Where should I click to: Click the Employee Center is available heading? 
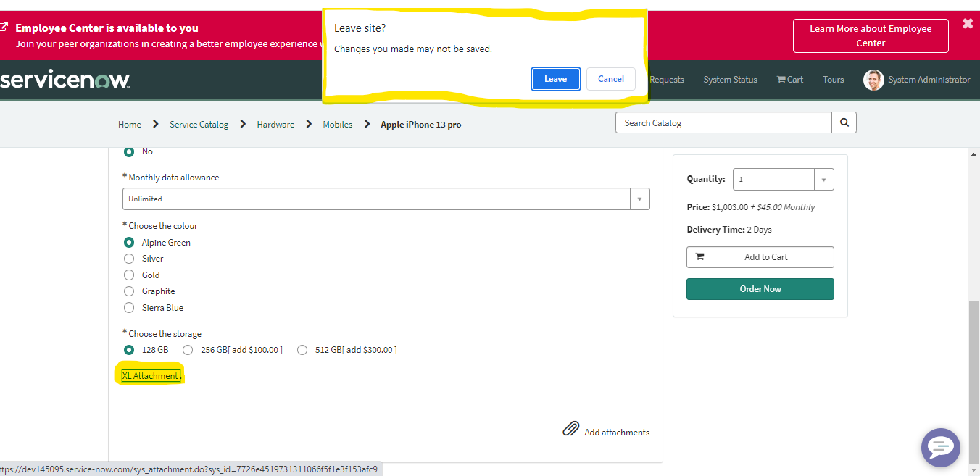pos(107,28)
